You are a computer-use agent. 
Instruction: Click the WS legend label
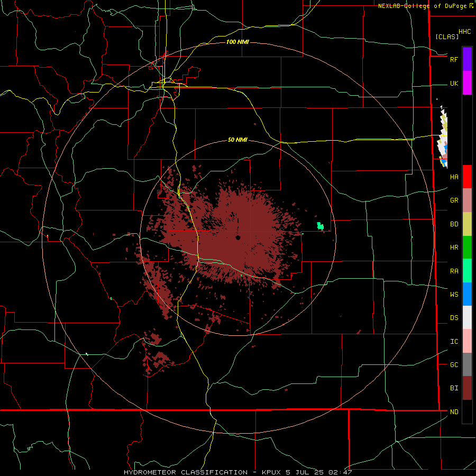pyautogui.click(x=454, y=295)
